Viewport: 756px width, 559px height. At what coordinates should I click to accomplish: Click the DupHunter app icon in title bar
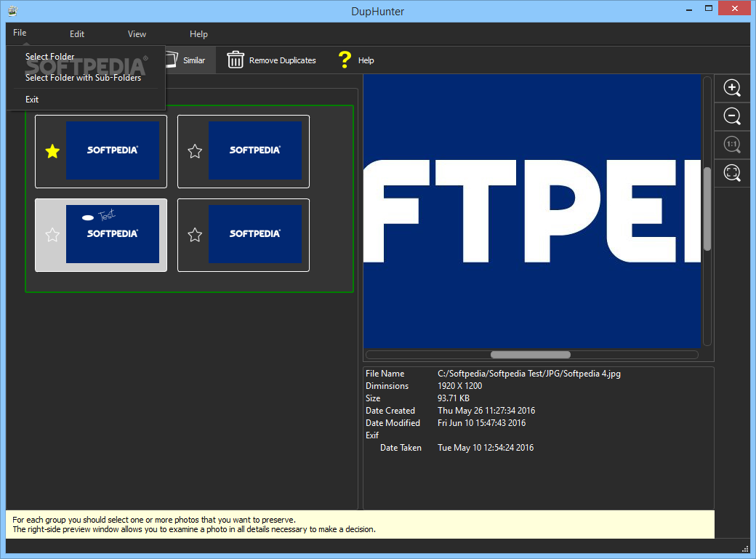pos(13,11)
